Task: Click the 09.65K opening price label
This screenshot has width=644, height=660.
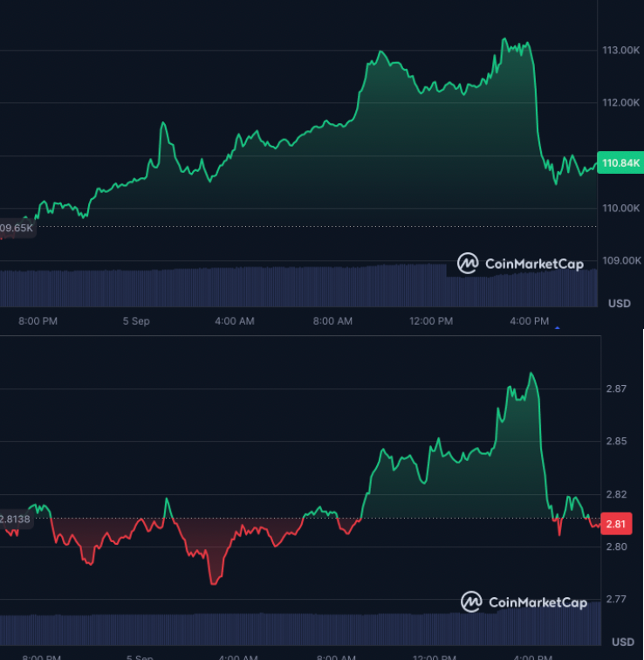Action: [17, 228]
